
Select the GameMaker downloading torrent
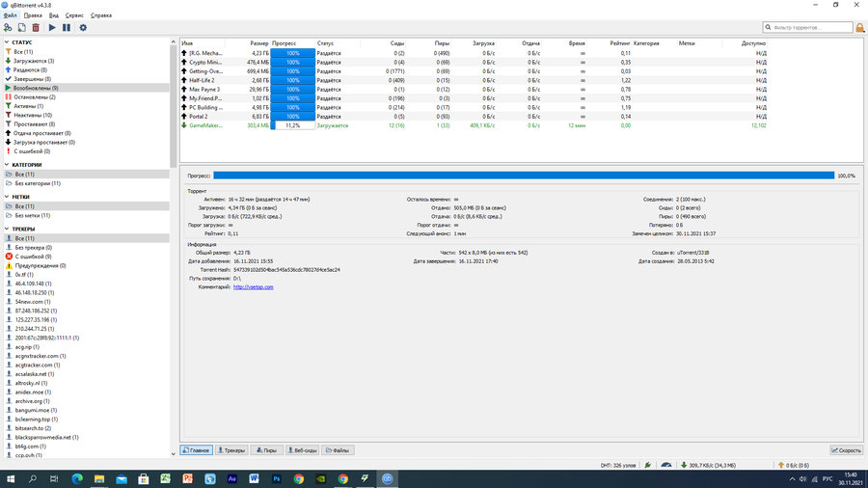pyautogui.click(x=474, y=125)
